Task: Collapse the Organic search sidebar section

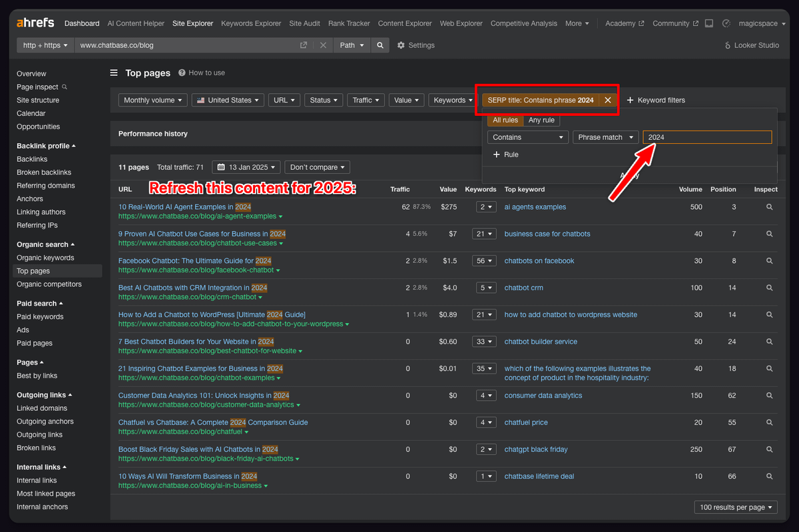Action: (x=46, y=244)
